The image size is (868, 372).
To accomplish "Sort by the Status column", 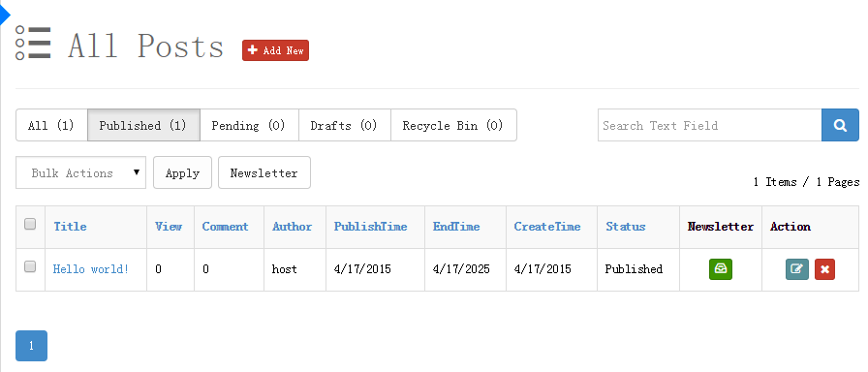I will pyautogui.click(x=626, y=227).
